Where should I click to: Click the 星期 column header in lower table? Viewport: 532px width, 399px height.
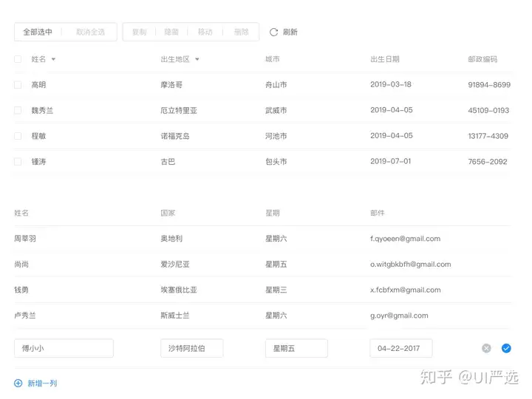coord(273,213)
